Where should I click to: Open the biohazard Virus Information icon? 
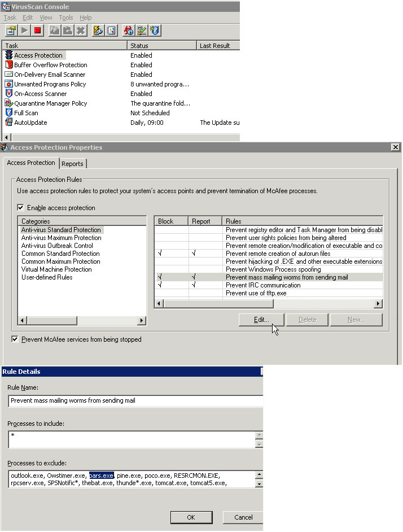pos(128,31)
